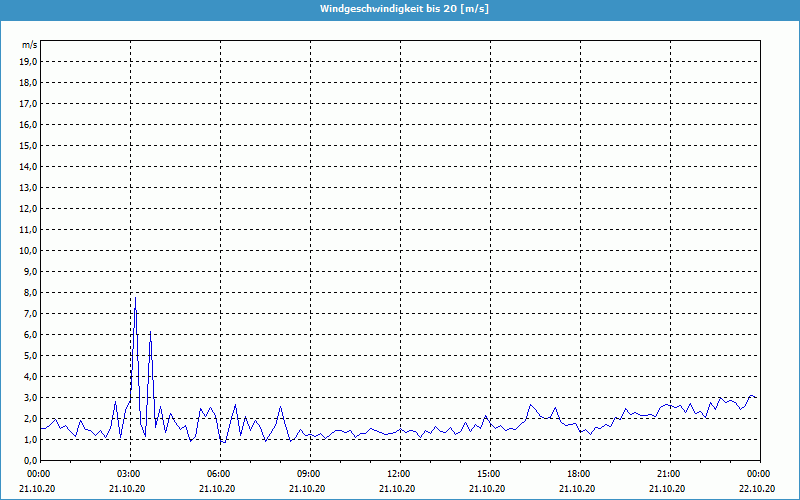This screenshot has width=800, height=500.
Task: Click the 19,0 y-axis value label
Action: coord(28,61)
